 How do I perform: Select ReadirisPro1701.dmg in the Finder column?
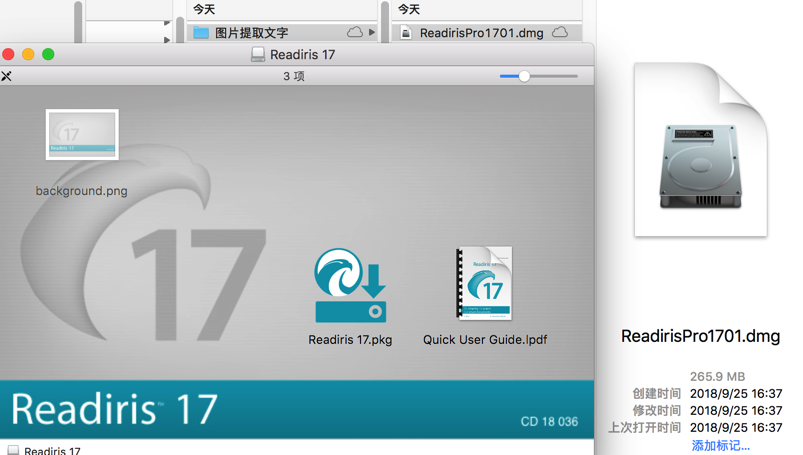pyautogui.click(x=487, y=33)
